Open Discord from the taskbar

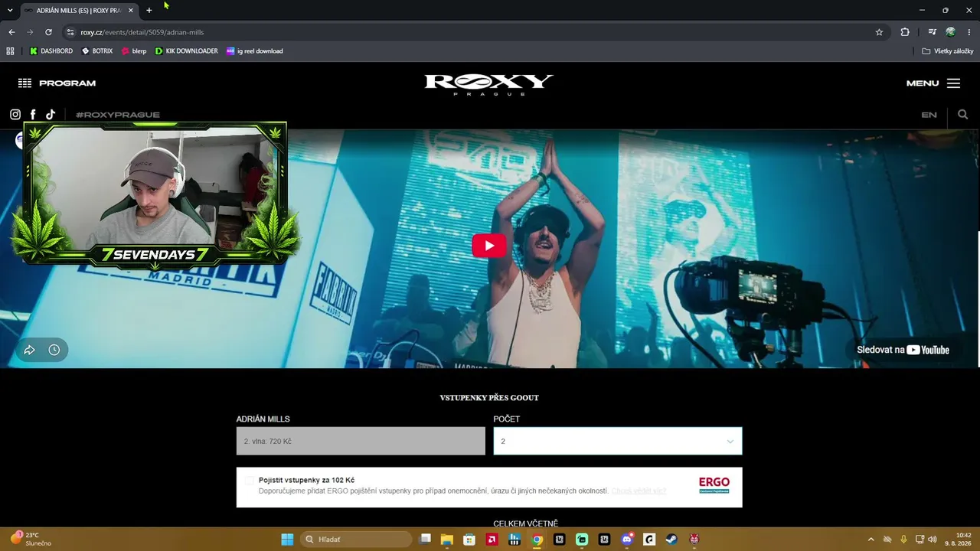coord(628,540)
